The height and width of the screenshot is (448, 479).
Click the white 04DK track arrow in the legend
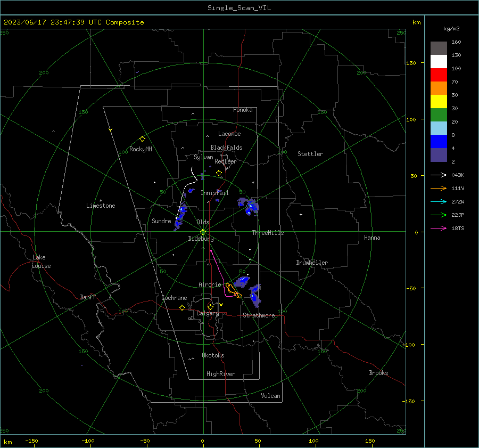pos(439,175)
